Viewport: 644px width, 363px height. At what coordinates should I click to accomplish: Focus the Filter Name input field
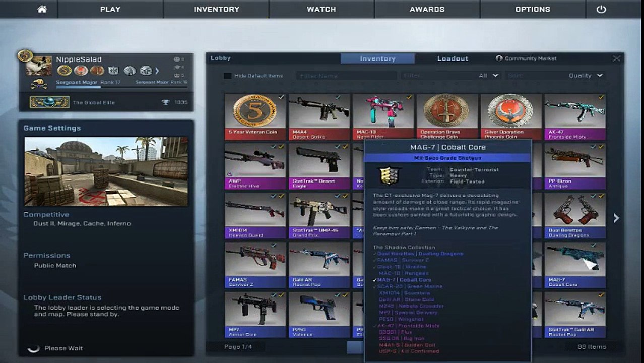coord(346,76)
